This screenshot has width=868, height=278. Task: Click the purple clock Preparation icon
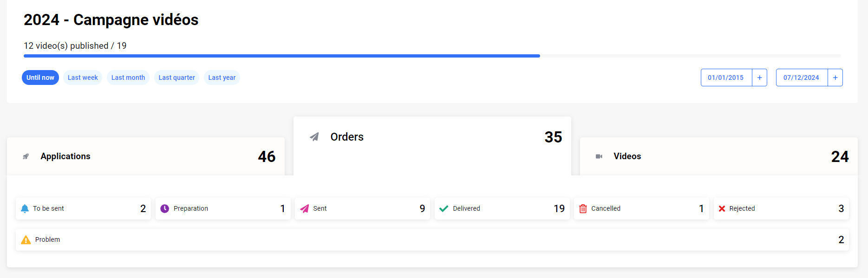[165, 209]
